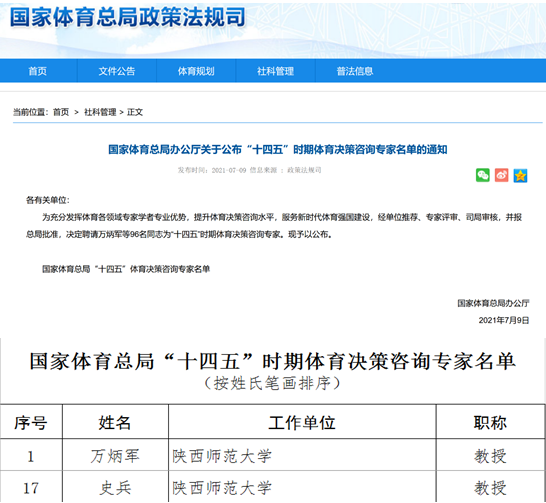Click the 序号 column header
This screenshot has width=546, height=503.
[x=31, y=423]
